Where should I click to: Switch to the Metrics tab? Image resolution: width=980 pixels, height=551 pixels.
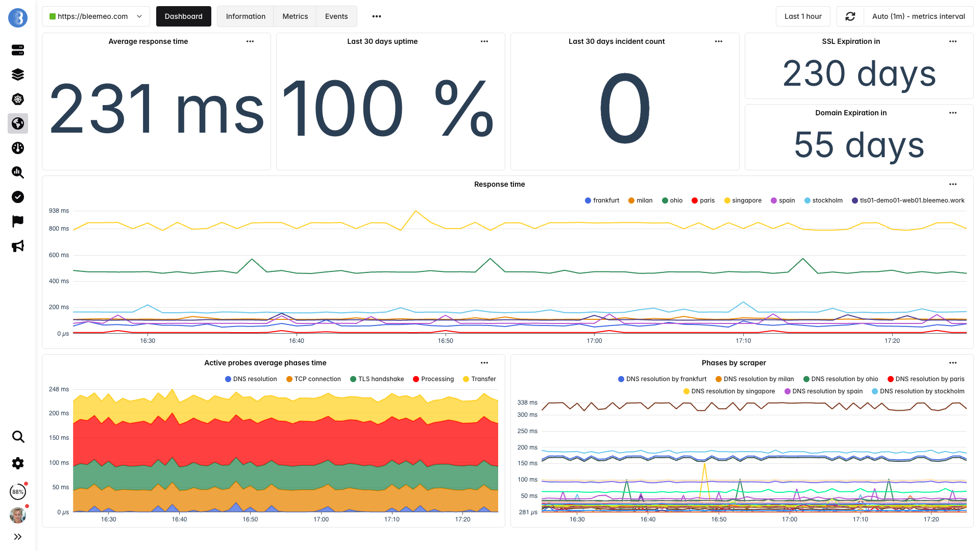pos(295,16)
